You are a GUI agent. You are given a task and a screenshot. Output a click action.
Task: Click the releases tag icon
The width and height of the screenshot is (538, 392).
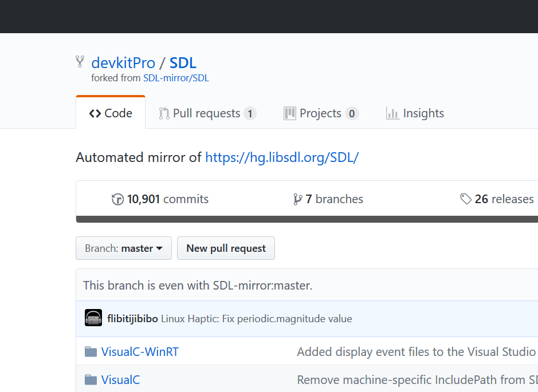[466, 199]
